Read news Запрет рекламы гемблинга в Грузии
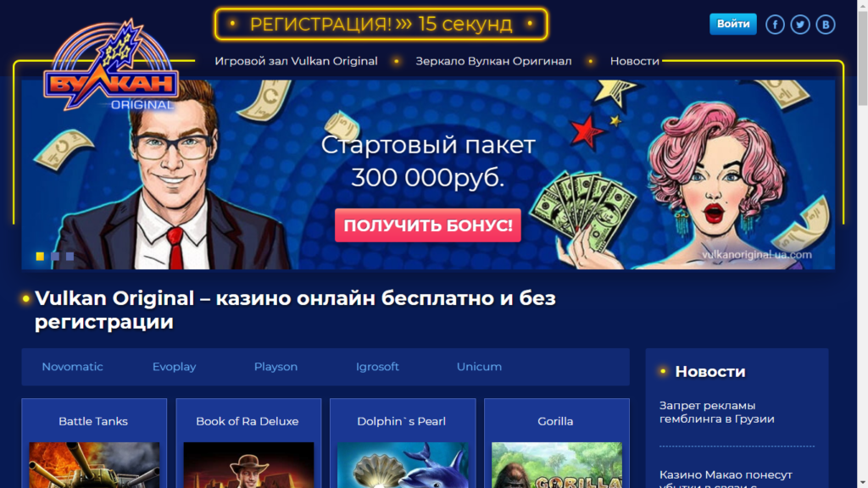The height and width of the screenshot is (488, 868). (717, 413)
